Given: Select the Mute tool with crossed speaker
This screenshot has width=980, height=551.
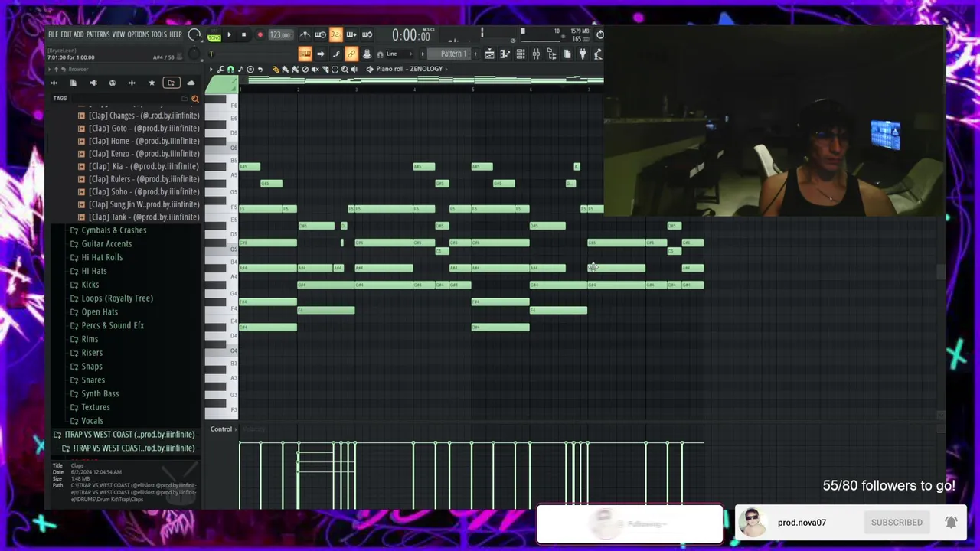Looking at the screenshot, I should click(x=315, y=70).
